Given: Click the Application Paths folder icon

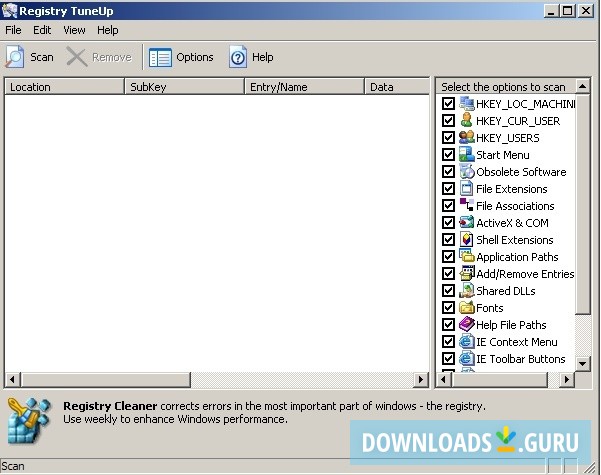Looking at the screenshot, I should (466, 256).
